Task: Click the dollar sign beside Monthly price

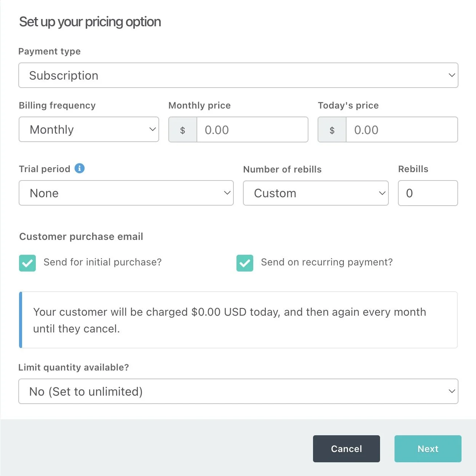Action: tap(183, 130)
